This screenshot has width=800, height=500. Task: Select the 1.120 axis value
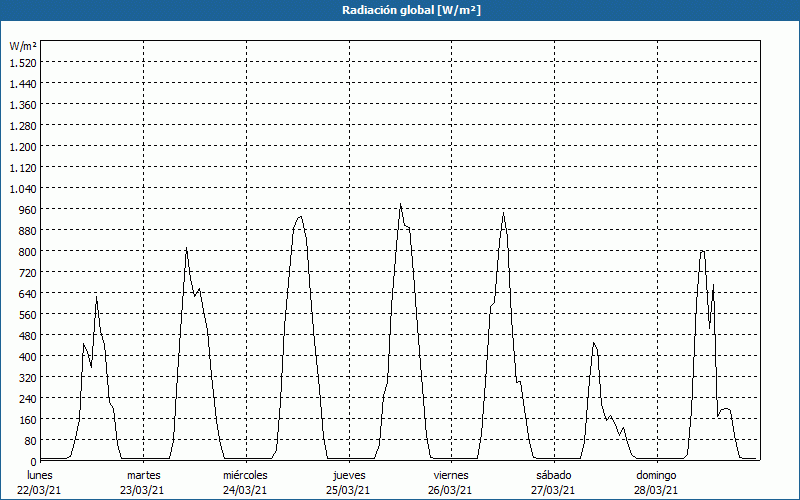point(23,167)
